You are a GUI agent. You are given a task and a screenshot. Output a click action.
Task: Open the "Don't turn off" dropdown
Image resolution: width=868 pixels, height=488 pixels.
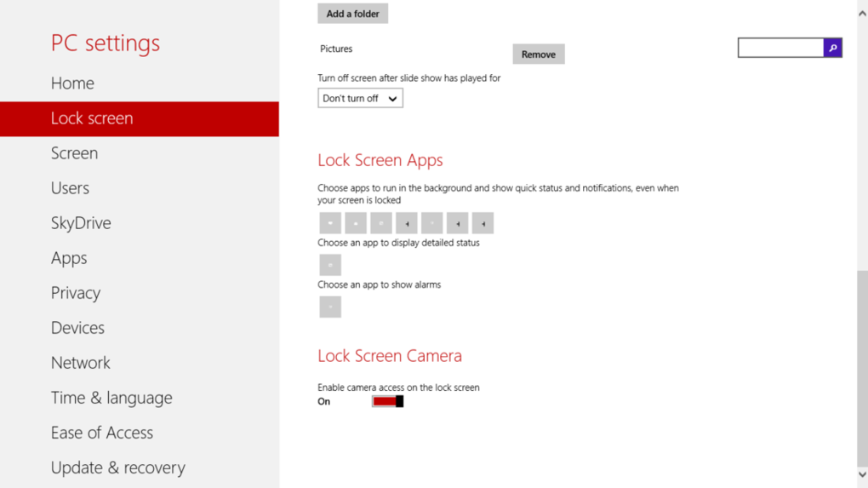click(360, 99)
